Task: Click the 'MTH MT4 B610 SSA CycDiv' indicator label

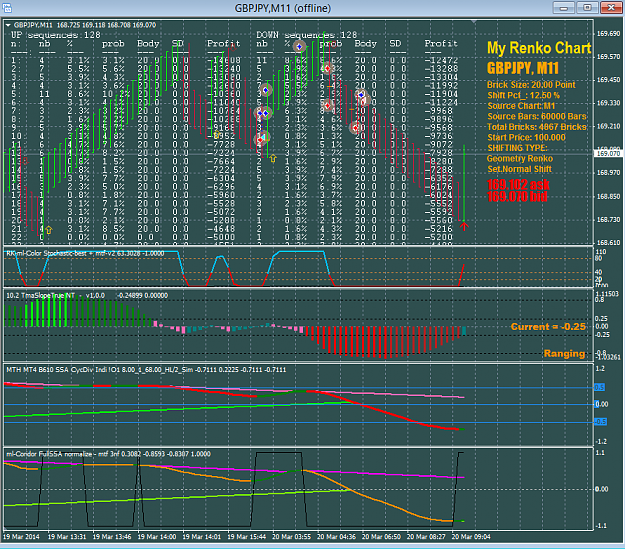Action: click(x=146, y=370)
